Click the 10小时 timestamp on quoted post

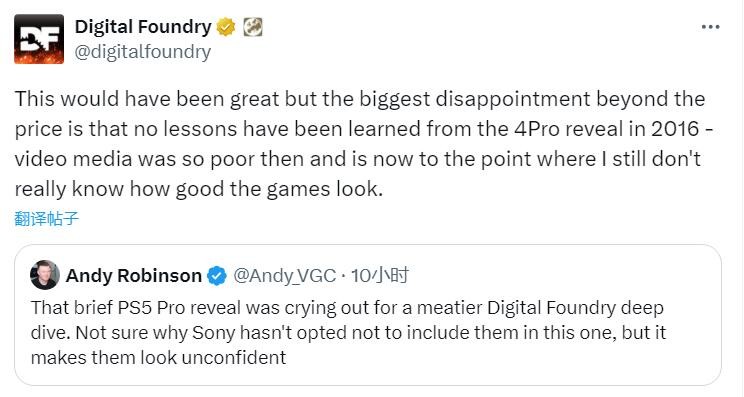(379, 275)
